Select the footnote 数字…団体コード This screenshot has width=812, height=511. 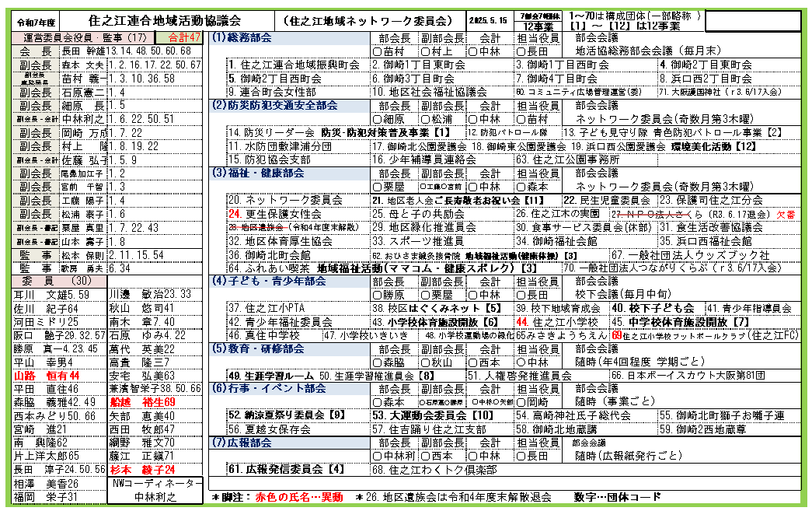click(617, 496)
